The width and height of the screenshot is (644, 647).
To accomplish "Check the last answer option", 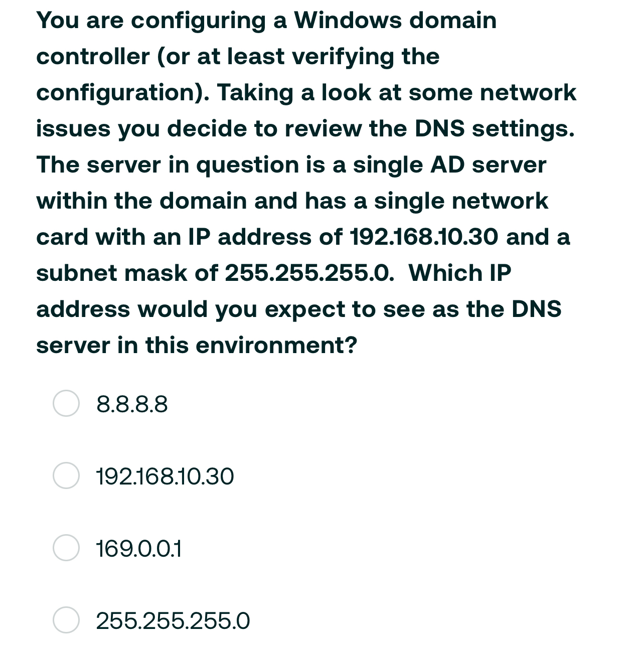I will pos(66,621).
